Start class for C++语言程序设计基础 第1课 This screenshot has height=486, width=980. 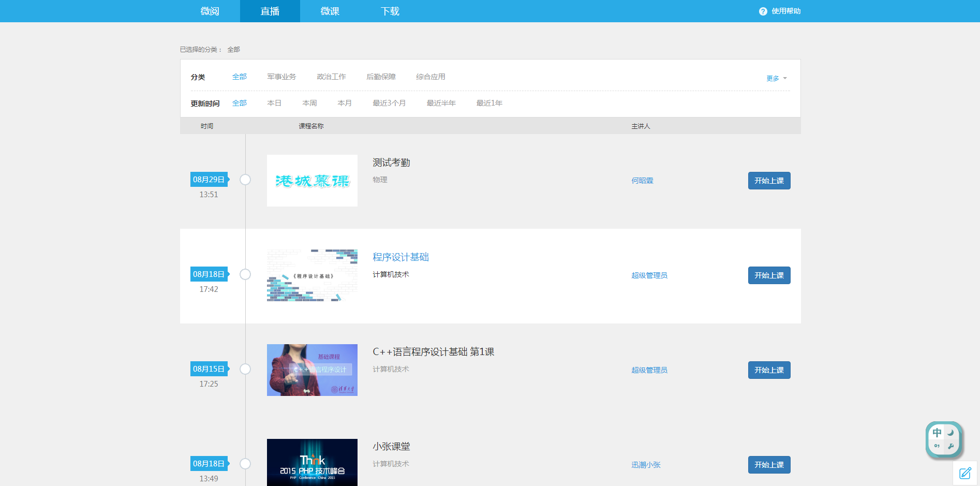769,370
